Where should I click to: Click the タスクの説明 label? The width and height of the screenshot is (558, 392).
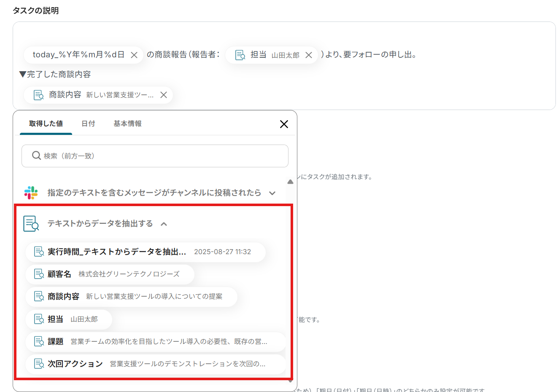click(35, 11)
